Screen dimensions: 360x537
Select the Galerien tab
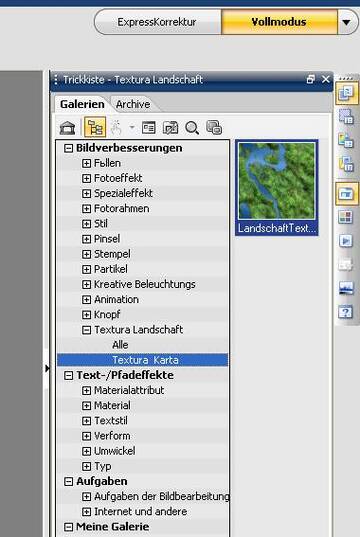coord(82,104)
